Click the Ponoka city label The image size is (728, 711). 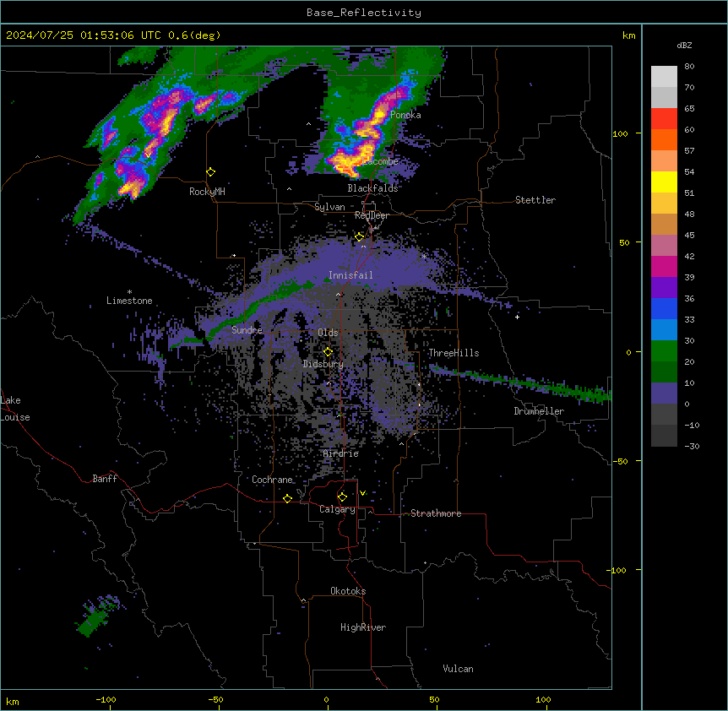click(405, 115)
